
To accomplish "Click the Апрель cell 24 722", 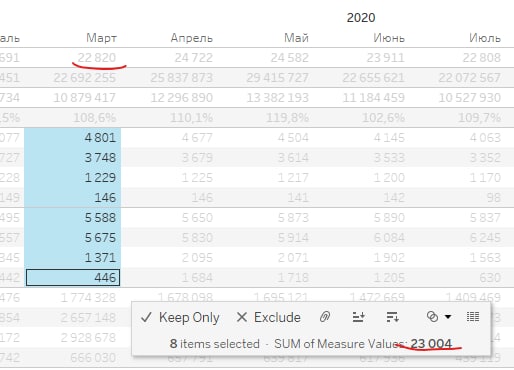I will pos(193,58).
